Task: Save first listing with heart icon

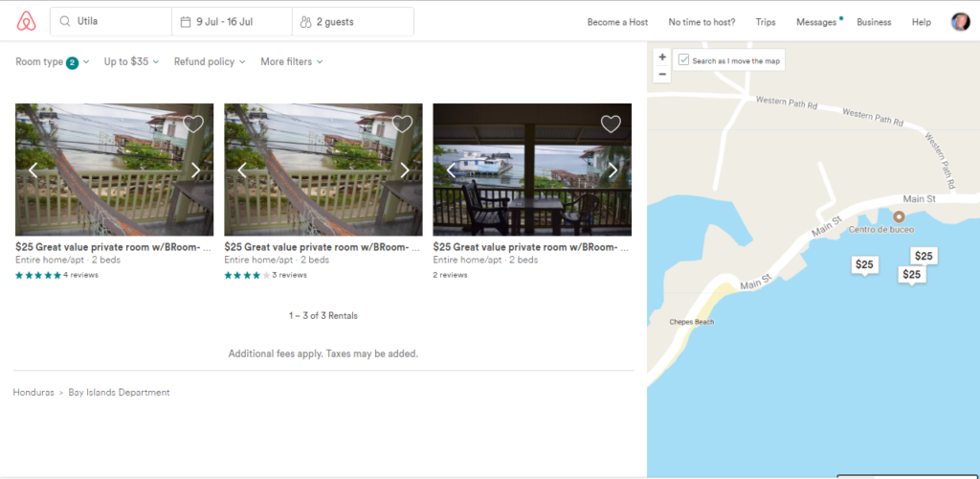Action: point(193,124)
